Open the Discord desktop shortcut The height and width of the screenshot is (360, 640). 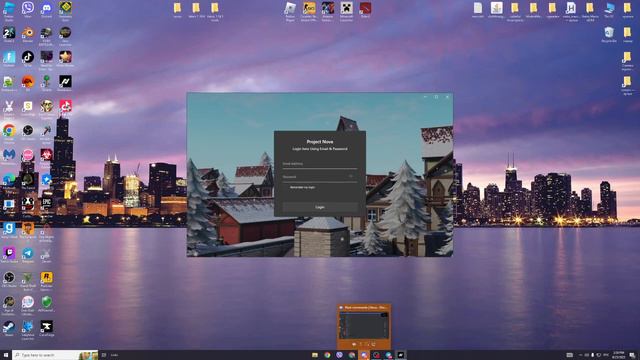pyautogui.click(x=47, y=9)
